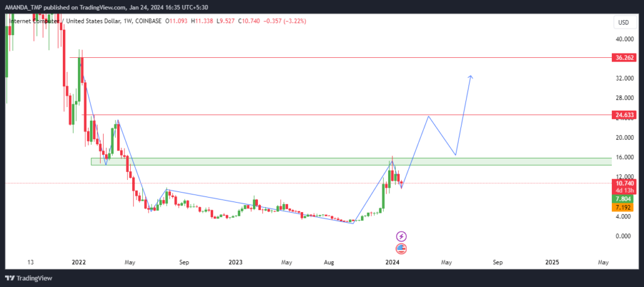Click the 28.000 price axis value
Image resolution: width=644 pixels, height=287 pixels.
623,98
